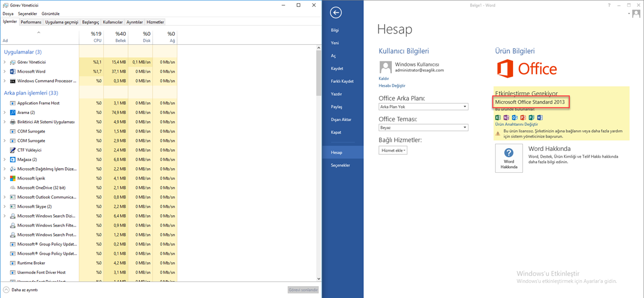This screenshot has width=644, height=298.
Task: Click the user avatar at Word top-right
Action: point(636,14)
